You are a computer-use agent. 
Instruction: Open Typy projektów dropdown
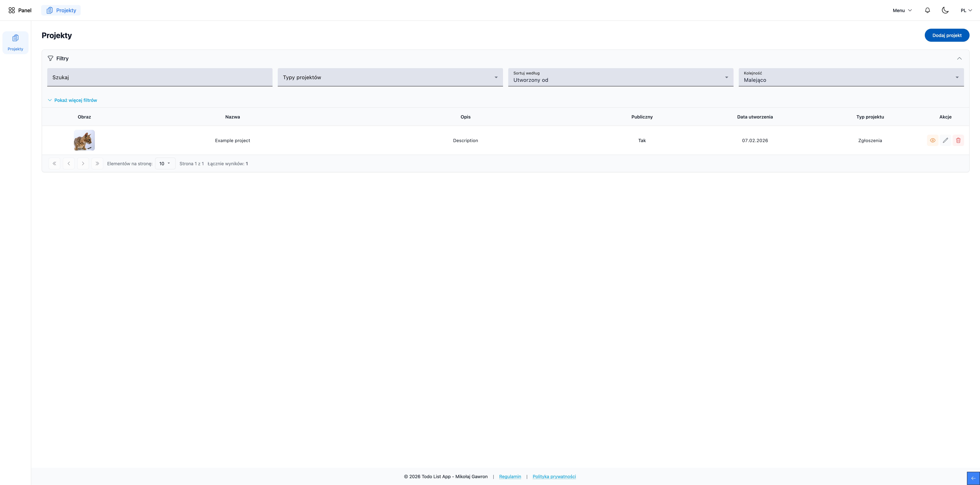click(x=390, y=77)
